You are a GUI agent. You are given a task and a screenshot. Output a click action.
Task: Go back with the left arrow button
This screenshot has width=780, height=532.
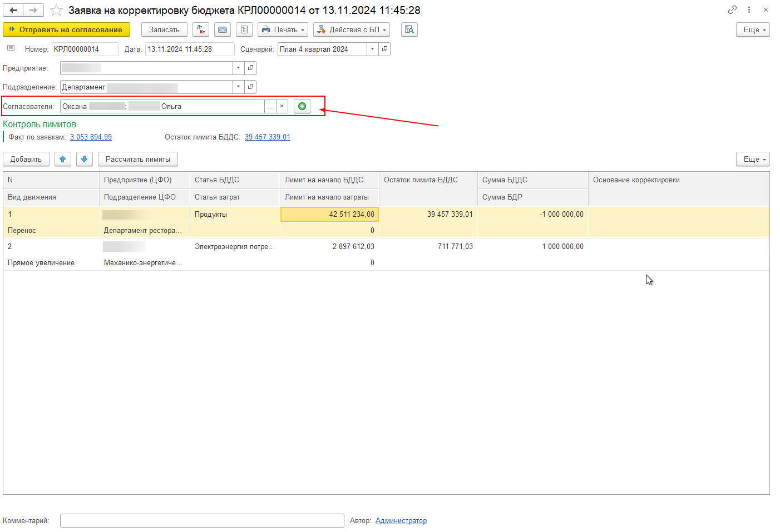(13, 10)
